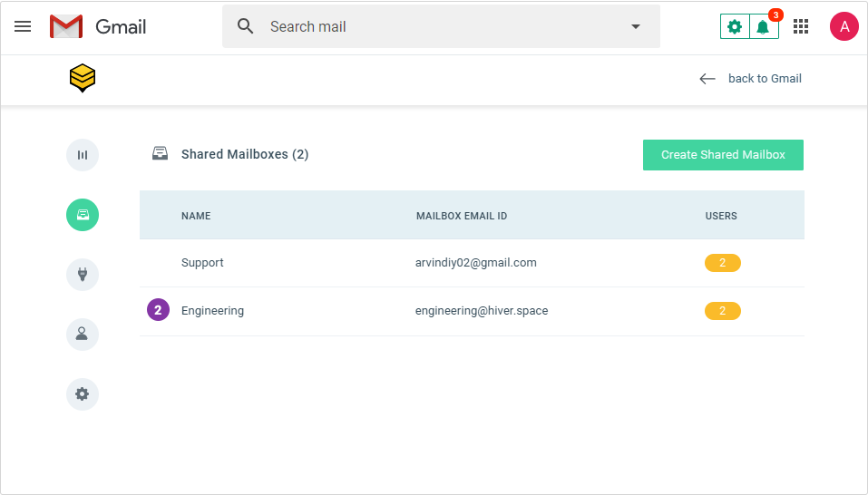Open the Google apps grid icon
Image resolution: width=868 pixels, height=495 pixels.
point(801,26)
